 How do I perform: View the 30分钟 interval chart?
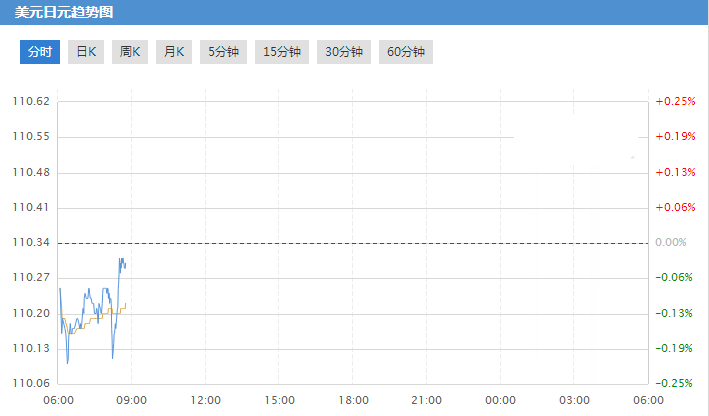coord(344,52)
